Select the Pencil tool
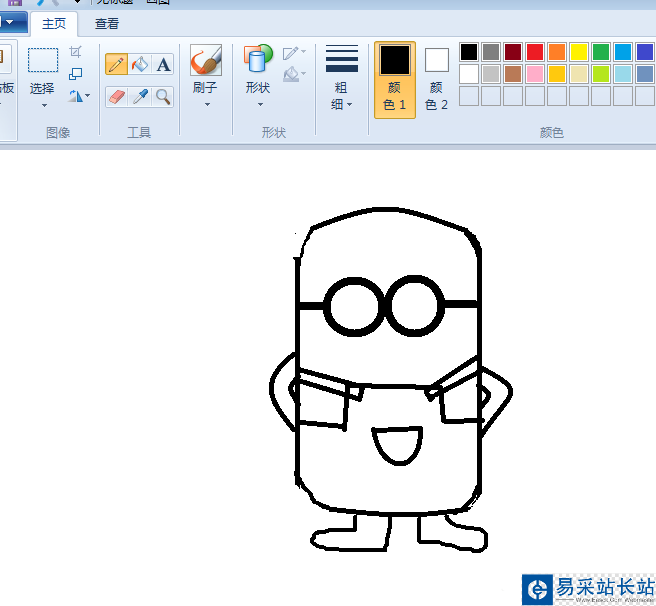This screenshot has width=656, height=606. (x=116, y=64)
